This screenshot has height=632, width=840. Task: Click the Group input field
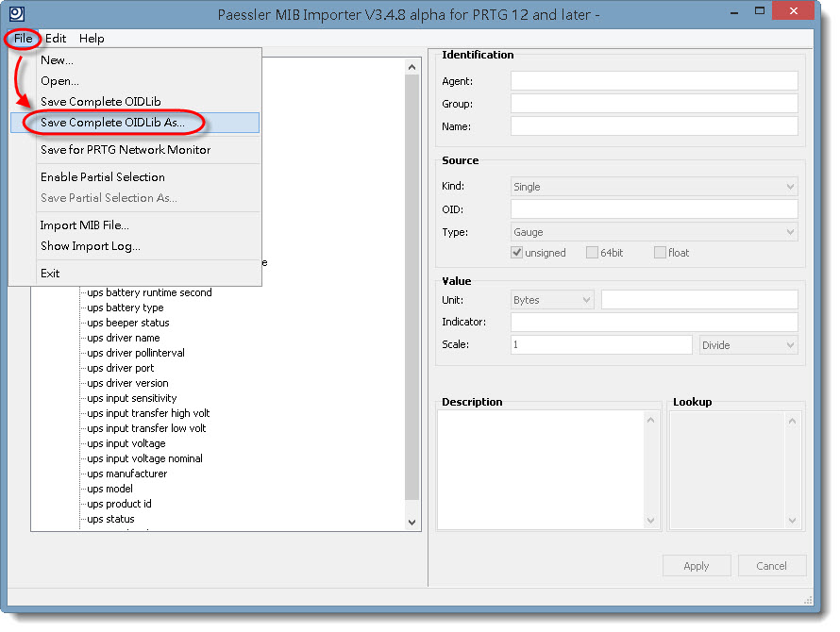click(654, 104)
